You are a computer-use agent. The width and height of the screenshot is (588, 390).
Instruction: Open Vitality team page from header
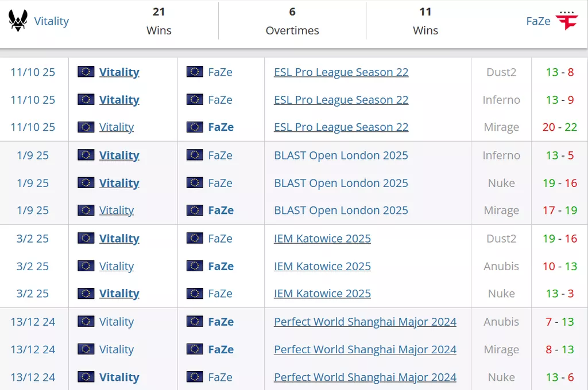click(x=51, y=21)
